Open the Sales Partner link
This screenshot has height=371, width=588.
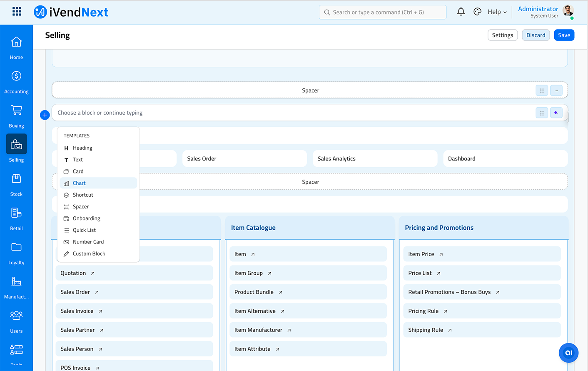coord(134,330)
